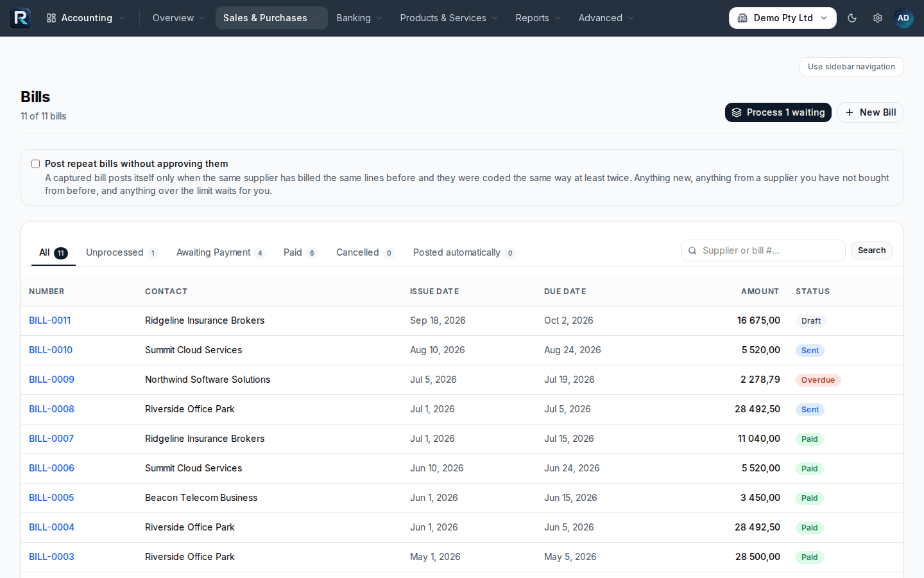Click the search magnifier icon

pos(692,250)
